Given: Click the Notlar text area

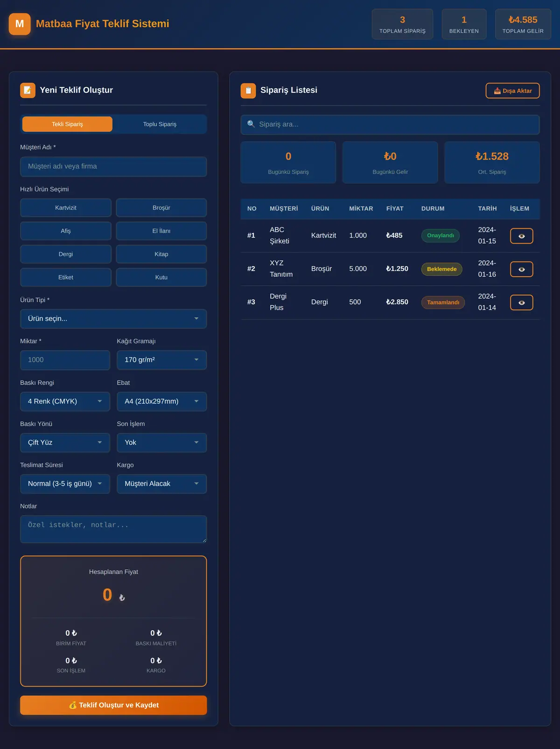Looking at the screenshot, I should tap(113, 529).
